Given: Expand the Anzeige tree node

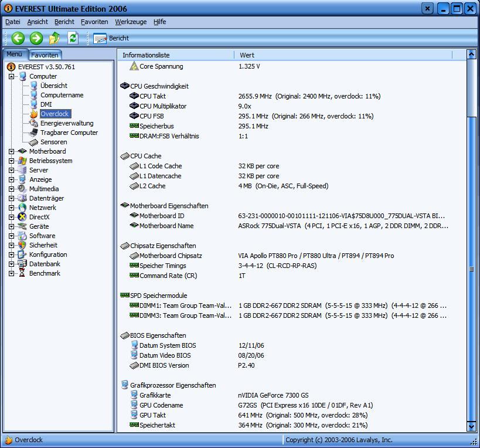Looking at the screenshot, I should (x=11, y=179).
